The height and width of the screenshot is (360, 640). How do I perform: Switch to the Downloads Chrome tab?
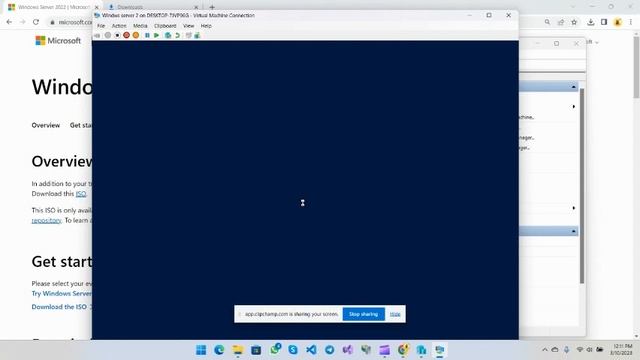(153, 7)
